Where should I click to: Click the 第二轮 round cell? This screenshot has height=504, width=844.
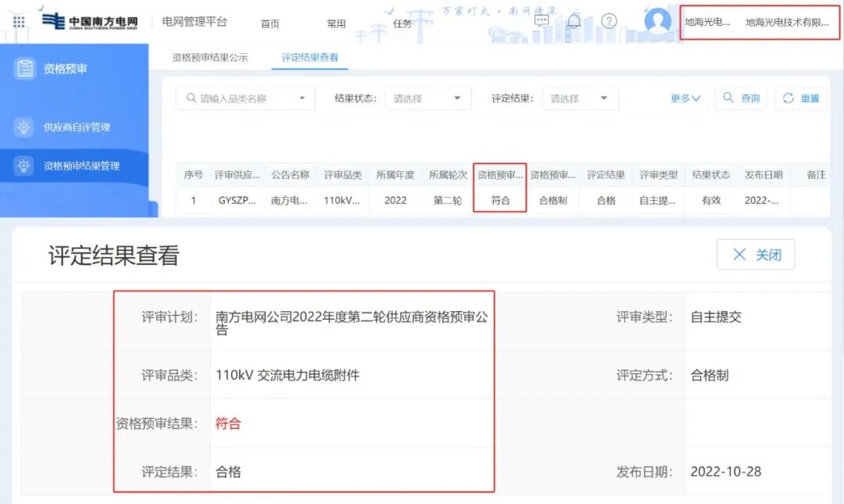[x=448, y=200]
